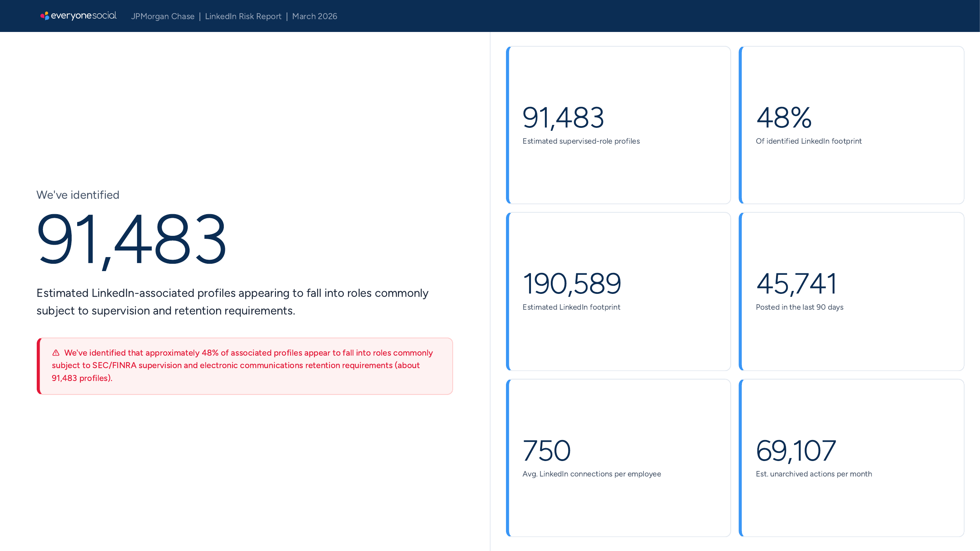
Task: Select the 'LinkedIn Risk Report' header text
Action: 243,17
